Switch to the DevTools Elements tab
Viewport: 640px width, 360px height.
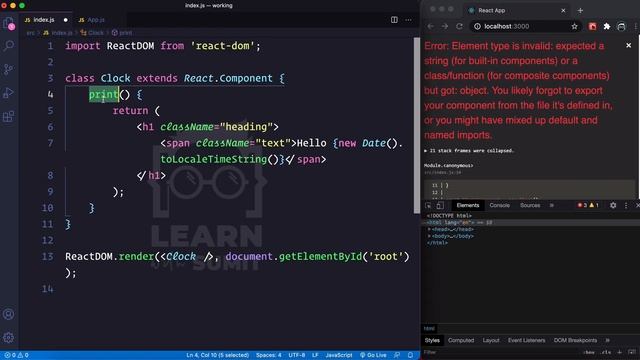pyautogui.click(x=468, y=205)
